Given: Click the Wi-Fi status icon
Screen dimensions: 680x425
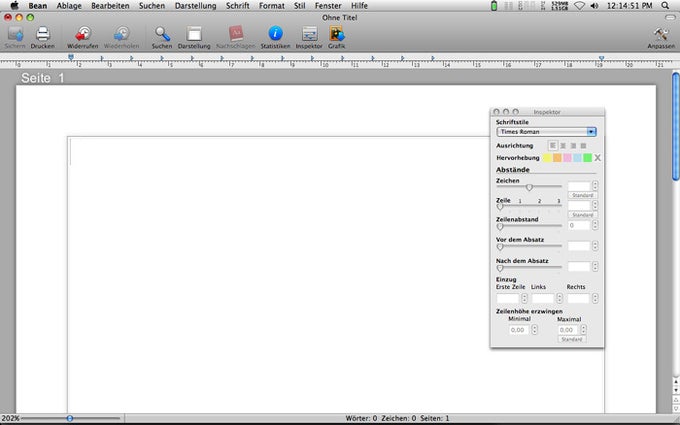Looking at the screenshot, I should point(579,6).
